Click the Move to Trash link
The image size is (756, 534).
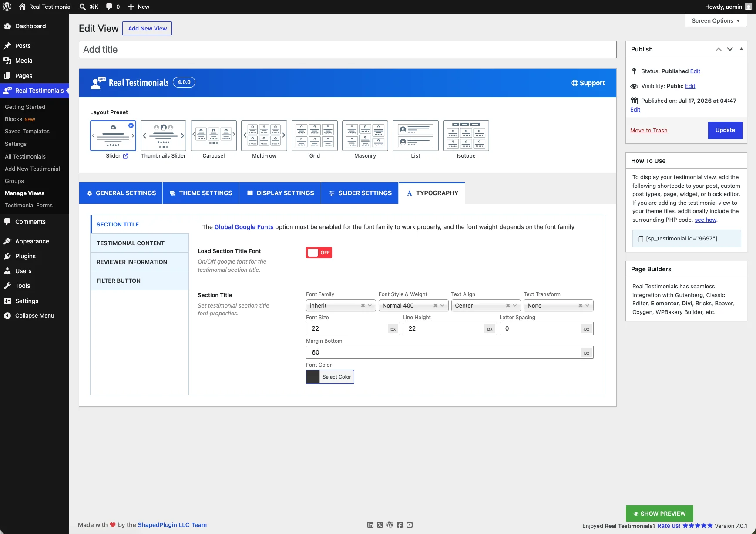648,131
